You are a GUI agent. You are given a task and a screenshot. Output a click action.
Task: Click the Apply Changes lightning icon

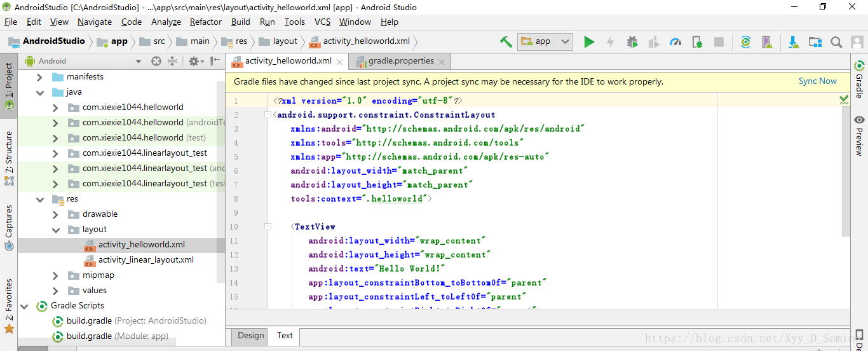pyautogui.click(x=610, y=42)
